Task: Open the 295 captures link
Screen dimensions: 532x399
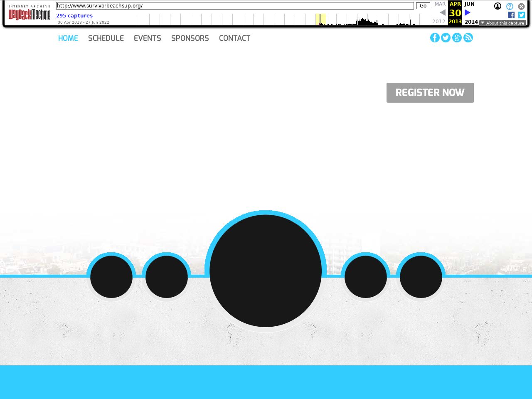Action: tap(74, 16)
